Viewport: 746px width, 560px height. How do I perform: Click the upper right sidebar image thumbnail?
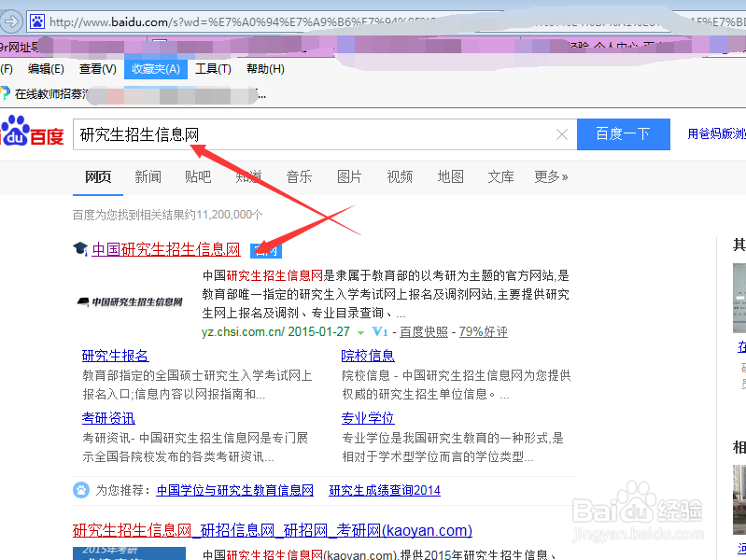(739, 298)
